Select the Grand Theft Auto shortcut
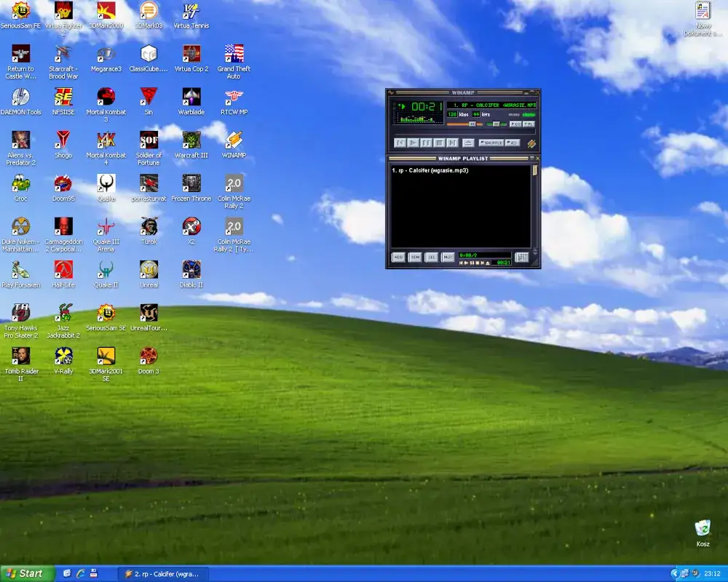The height and width of the screenshot is (582, 728). click(234, 54)
